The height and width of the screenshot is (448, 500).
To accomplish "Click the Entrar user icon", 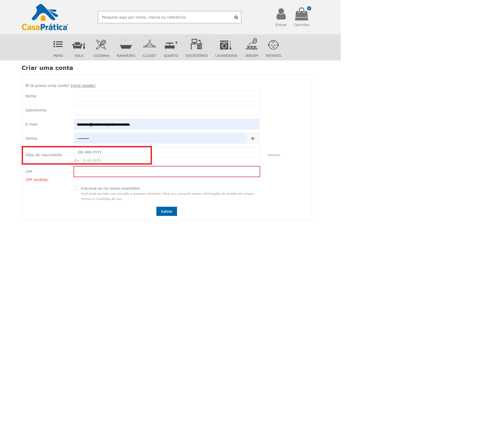I will tap(281, 14).
